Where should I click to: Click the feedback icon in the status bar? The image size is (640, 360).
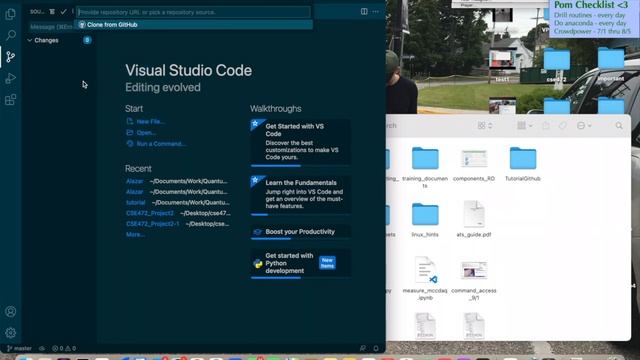pyautogui.click(x=362, y=348)
